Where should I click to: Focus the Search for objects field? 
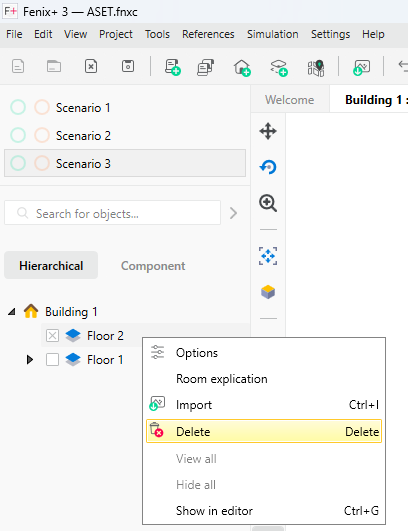112,213
